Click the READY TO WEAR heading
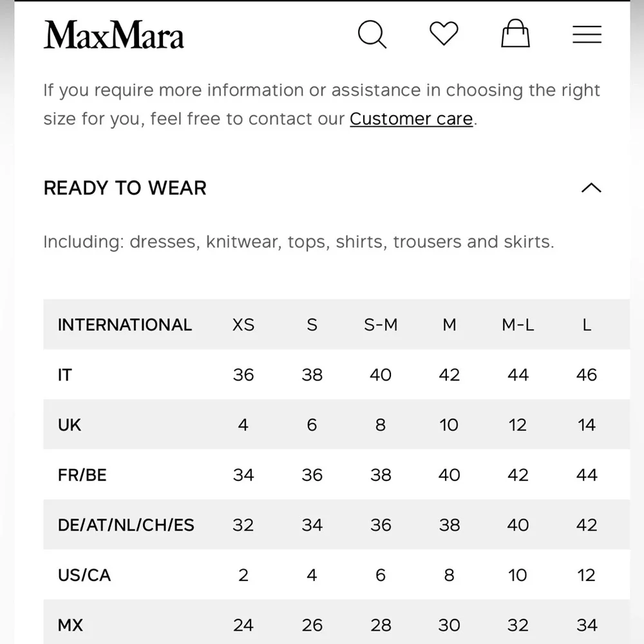Viewport: 644px width, 644px height. 124,187
